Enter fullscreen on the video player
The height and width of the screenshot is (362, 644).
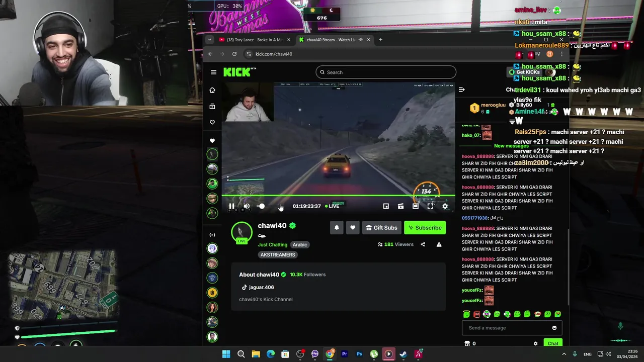pyautogui.click(x=430, y=206)
